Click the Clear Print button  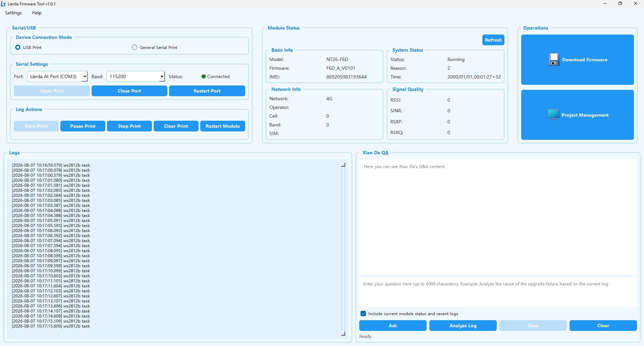click(176, 126)
